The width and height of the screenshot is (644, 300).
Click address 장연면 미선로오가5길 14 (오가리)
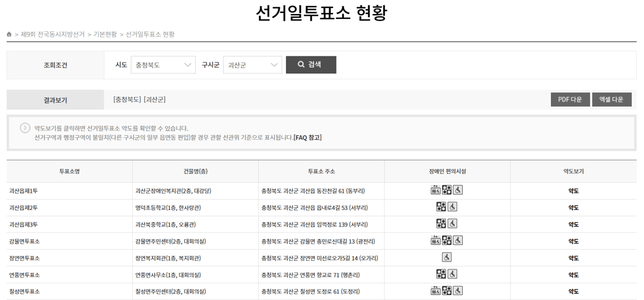point(340,258)
